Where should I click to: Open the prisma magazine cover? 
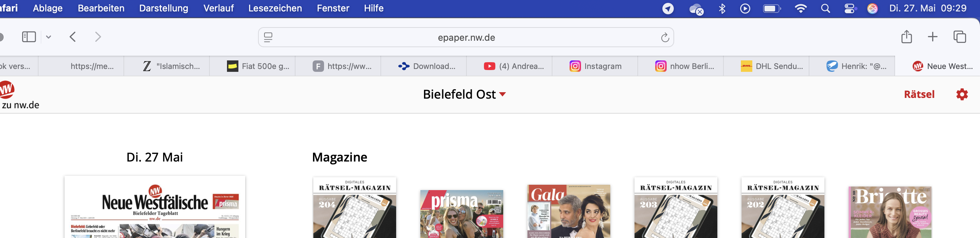coord(461,214)
